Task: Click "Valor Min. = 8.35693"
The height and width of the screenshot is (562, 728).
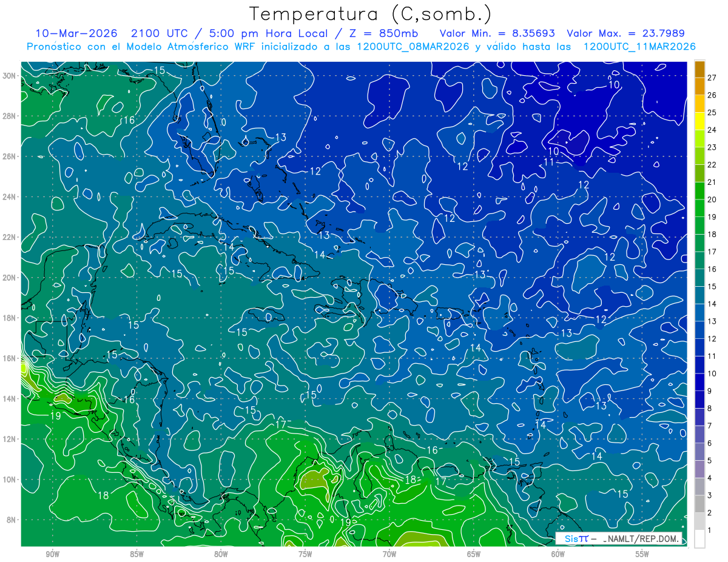Action: pyautogui.click(x=497, y=33)
